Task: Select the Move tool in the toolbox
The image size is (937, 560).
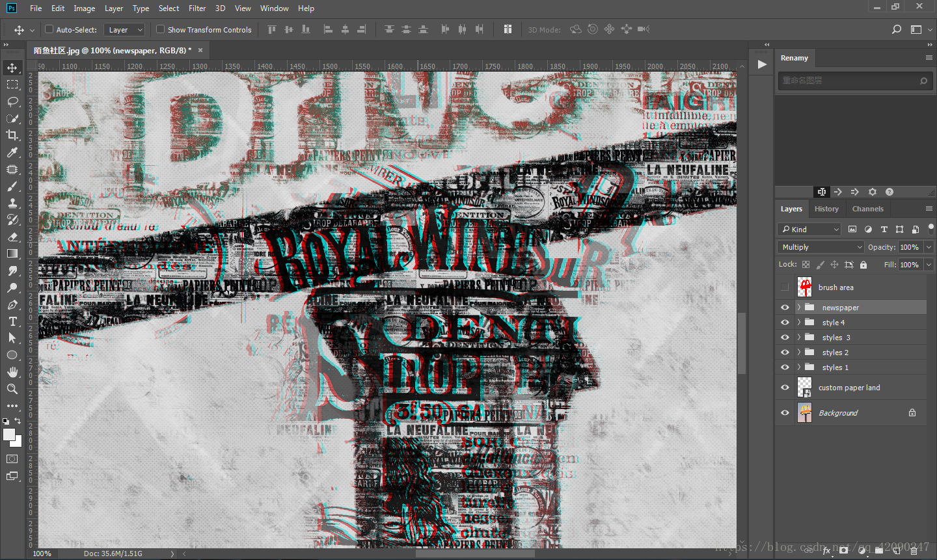Action: [12, 68]
